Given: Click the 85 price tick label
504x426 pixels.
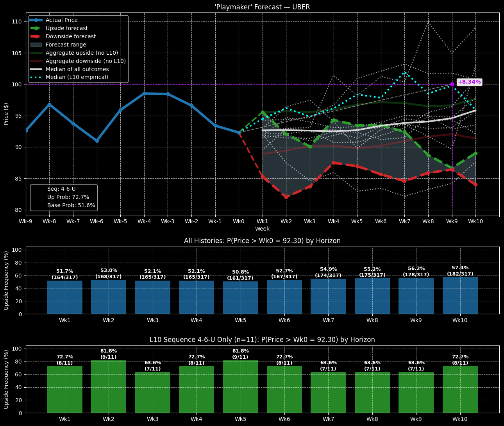Looking at the screenshot, I should [19, 179].
